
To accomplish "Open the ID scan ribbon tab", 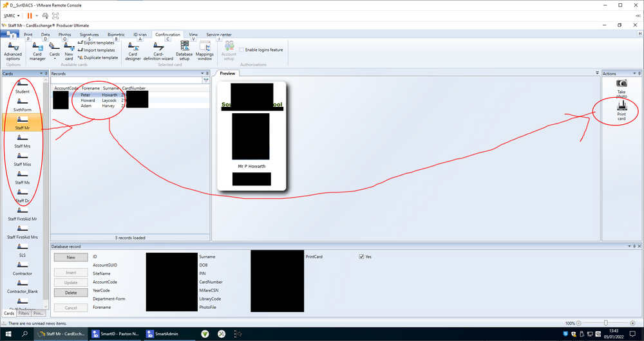I will pyautogui.click(x=140, y=35).
